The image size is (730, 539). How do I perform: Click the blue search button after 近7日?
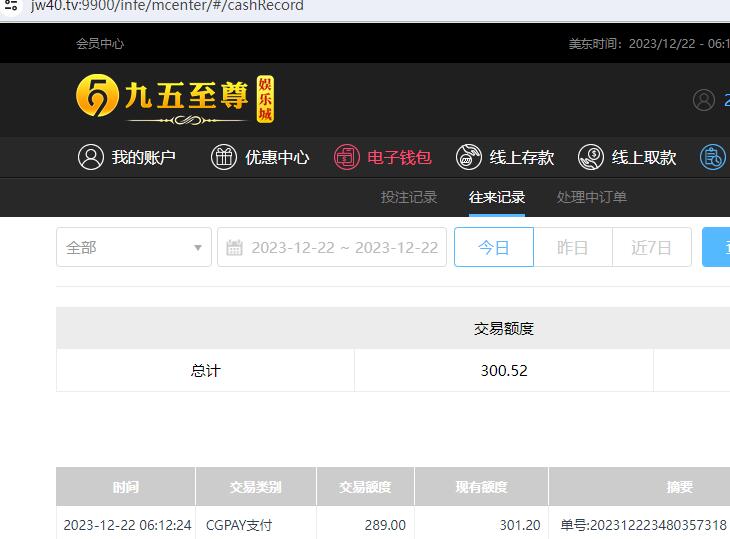(x=716, y=247)
